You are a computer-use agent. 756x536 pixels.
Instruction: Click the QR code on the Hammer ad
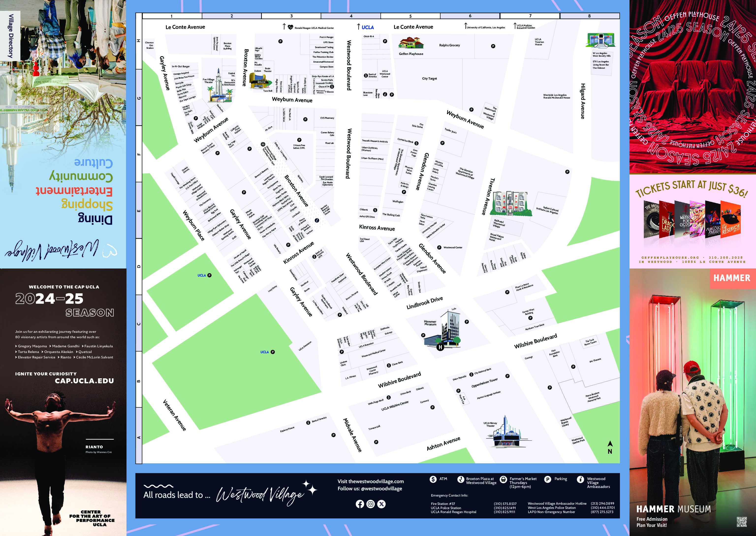742,521
